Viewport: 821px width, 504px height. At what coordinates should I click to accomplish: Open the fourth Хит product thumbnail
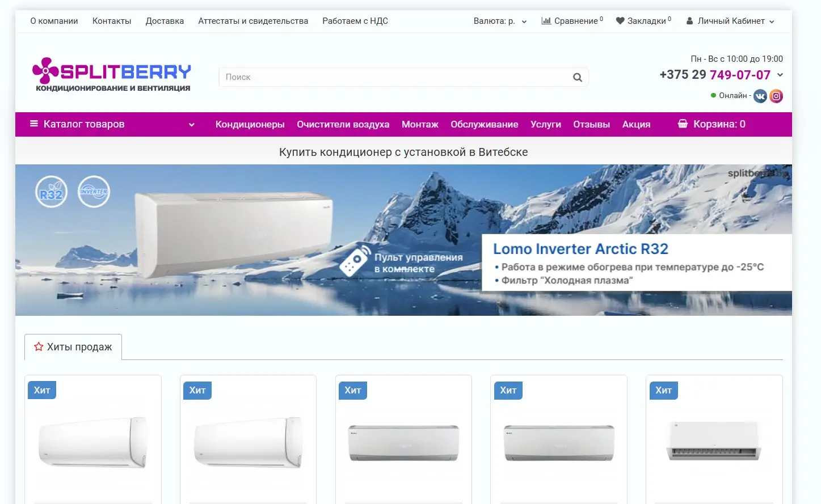(559, 443)
